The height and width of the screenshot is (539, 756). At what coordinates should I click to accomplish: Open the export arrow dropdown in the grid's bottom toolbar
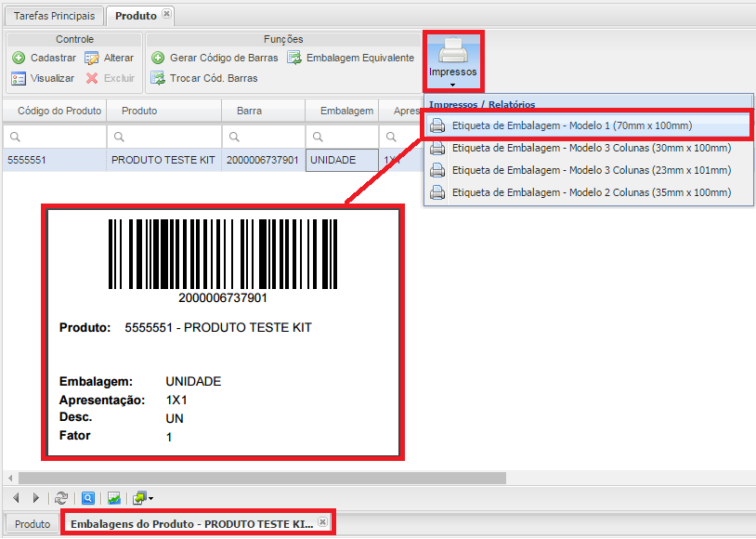143,498
